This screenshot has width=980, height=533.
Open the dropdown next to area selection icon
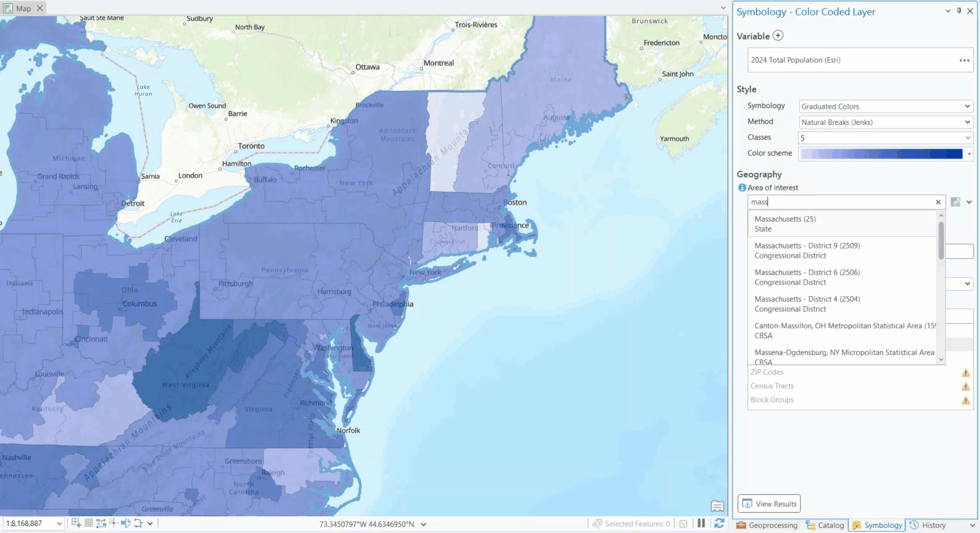click(969, 202)
